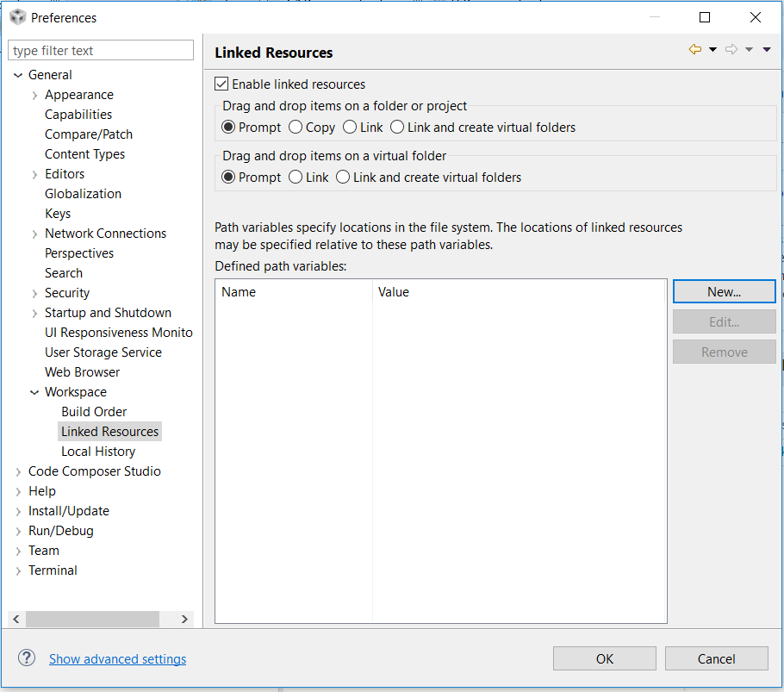784x692 pixels.
Task: Select Link for virtual folder drops
Action: [295, 177]
